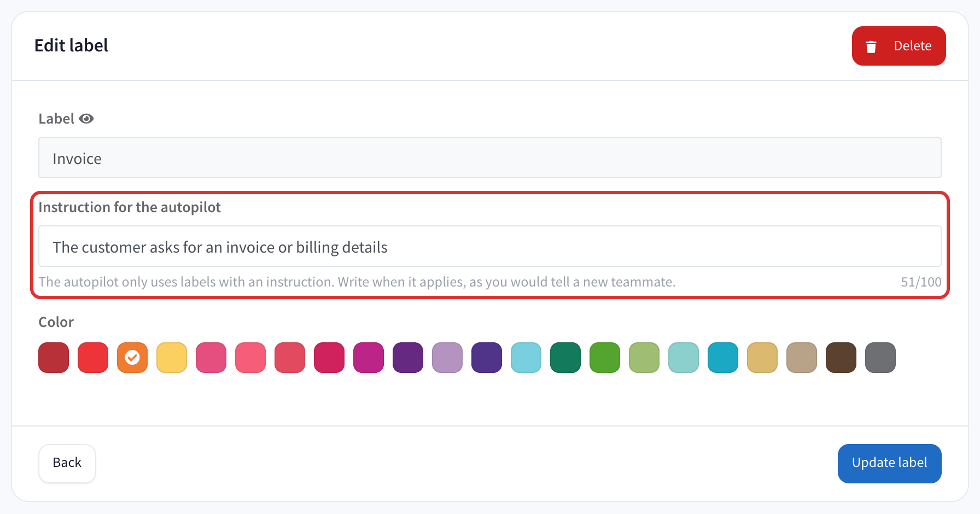Click the checkmark on the orange swatch

point(132,358)
